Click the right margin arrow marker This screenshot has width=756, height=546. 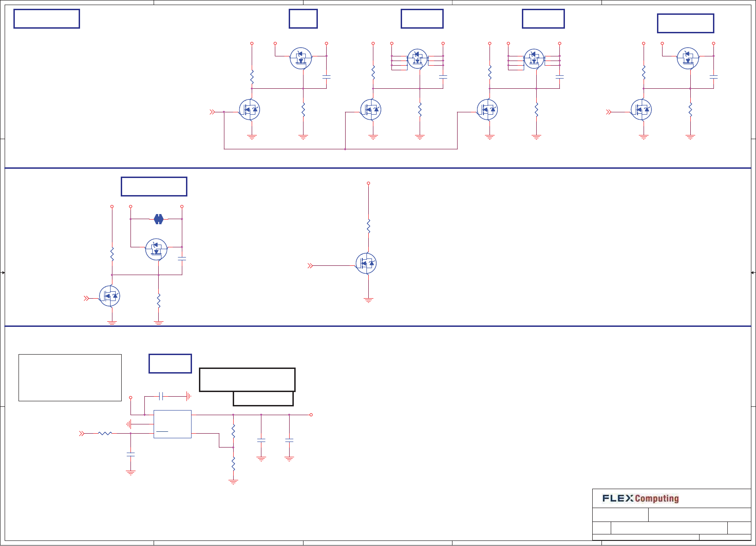tap(753, 273)
